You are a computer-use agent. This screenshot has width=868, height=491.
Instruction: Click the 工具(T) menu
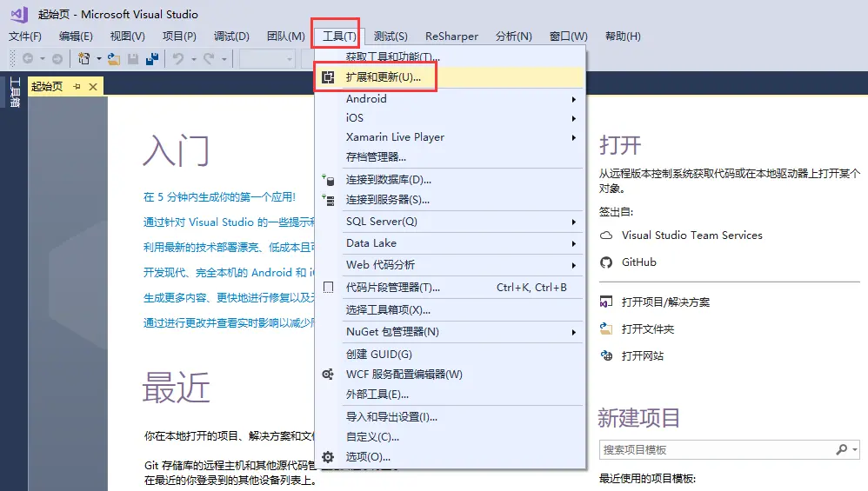coord(339,36)
